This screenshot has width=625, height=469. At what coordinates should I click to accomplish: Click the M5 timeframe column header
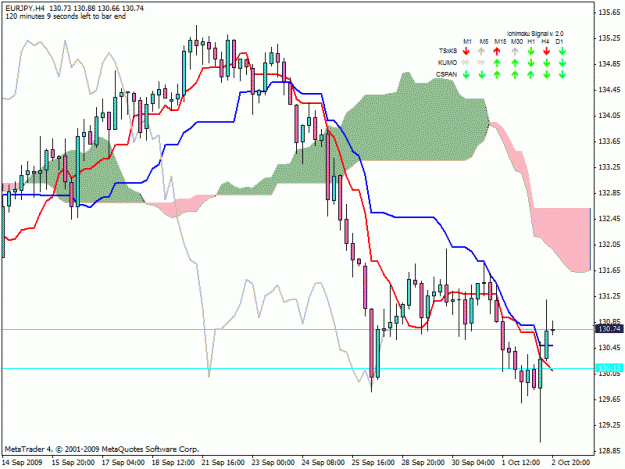(x=483, y=41)
